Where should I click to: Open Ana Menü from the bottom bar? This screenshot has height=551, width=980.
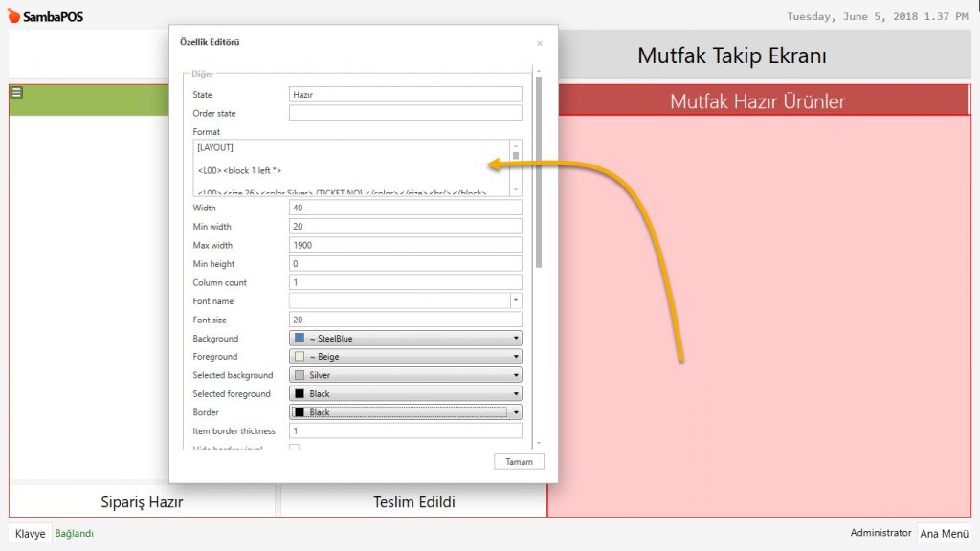point(943,534)
